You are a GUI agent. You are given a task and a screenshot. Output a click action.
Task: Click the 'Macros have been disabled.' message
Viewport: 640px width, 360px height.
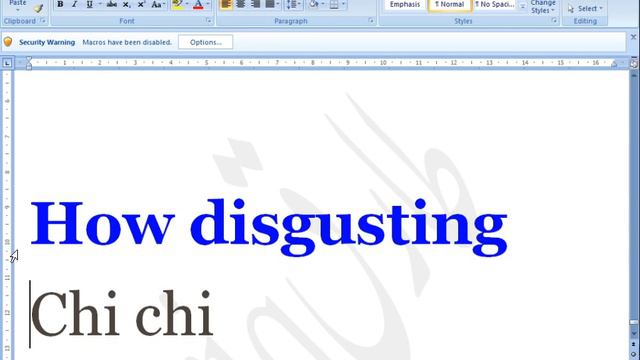(x=127, y=42)
